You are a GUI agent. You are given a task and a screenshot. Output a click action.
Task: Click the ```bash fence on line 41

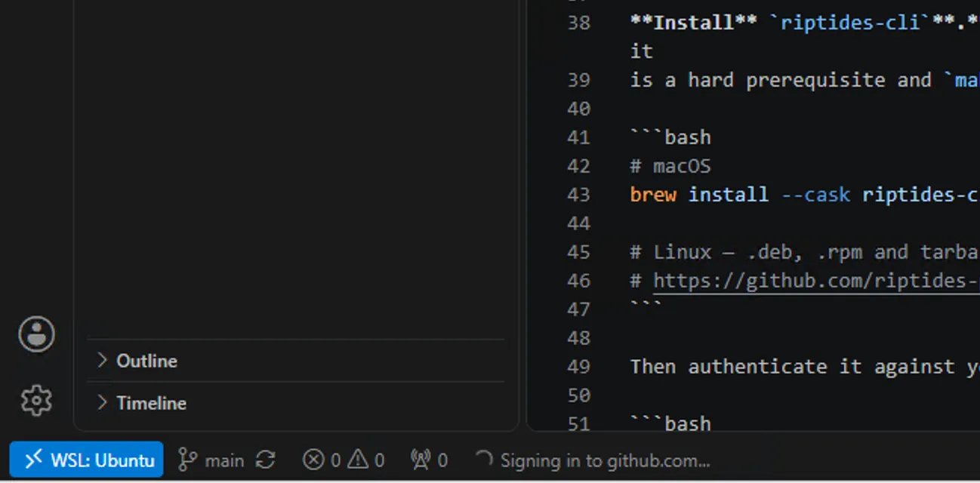click(x=670, y=137)
